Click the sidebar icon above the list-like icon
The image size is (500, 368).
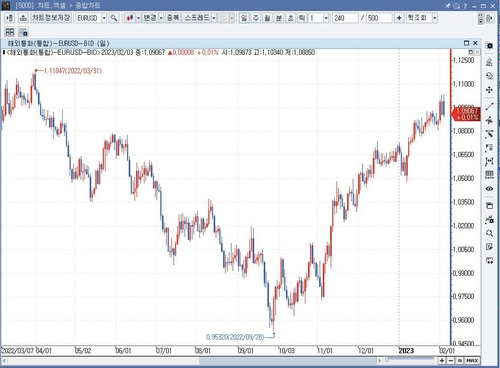[489, 134]
